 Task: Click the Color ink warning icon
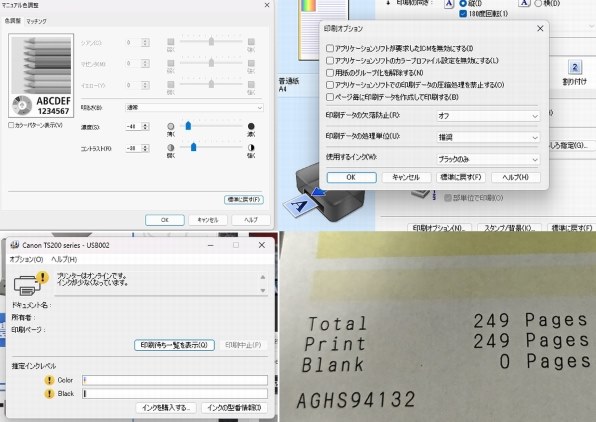click(x=49, y=380)
